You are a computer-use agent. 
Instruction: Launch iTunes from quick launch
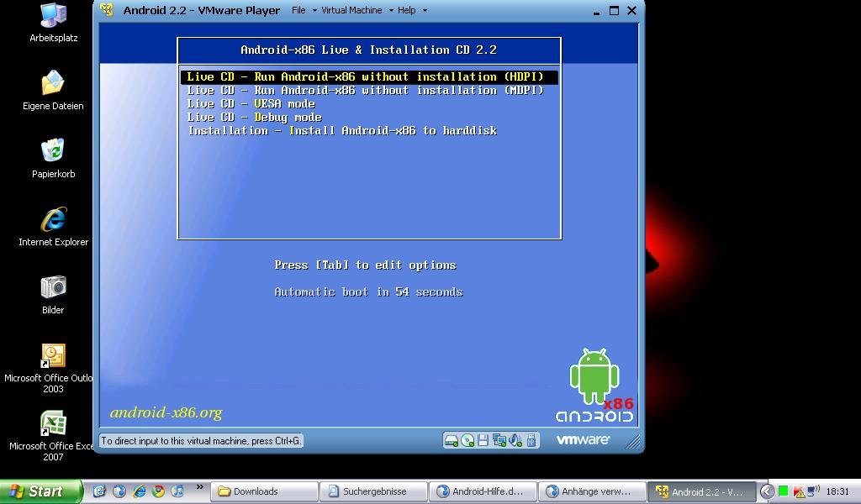pos(177,491)
